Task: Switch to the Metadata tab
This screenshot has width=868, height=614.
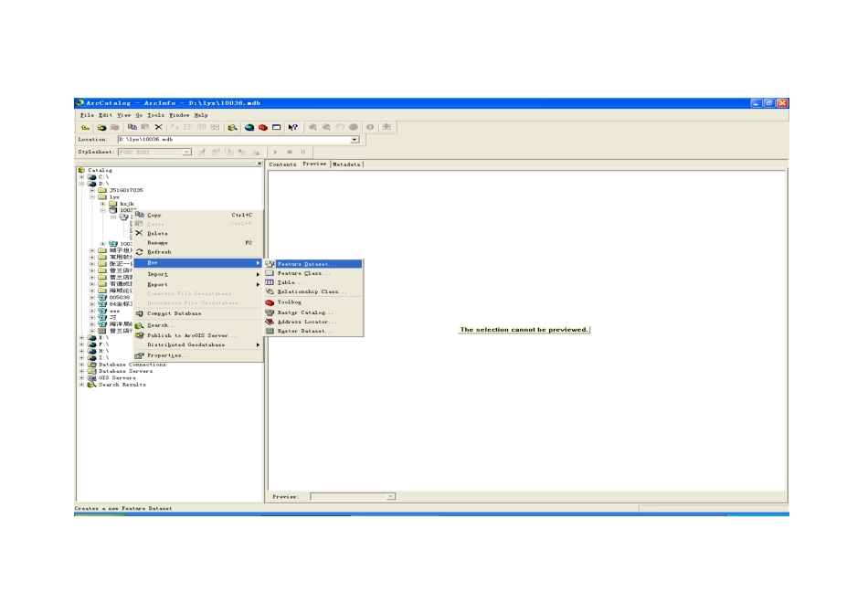Action: pyautogui.click(x=346, y=164)
